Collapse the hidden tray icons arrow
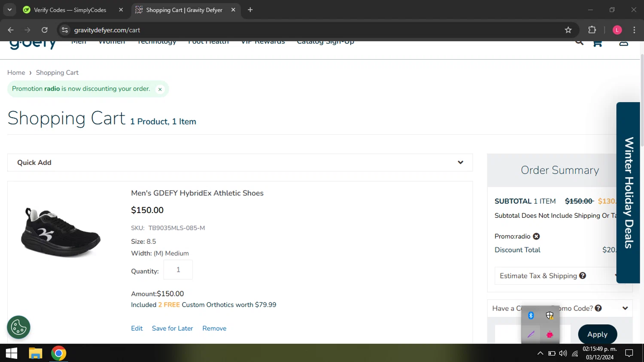Viewport: 644px width, 362px height. click(x=540, y=353)
